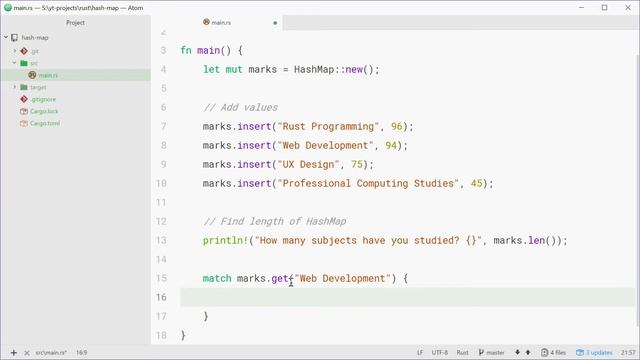640x360 pixels.
Task: Change line ending via LF selector
Action: [420, 353]
